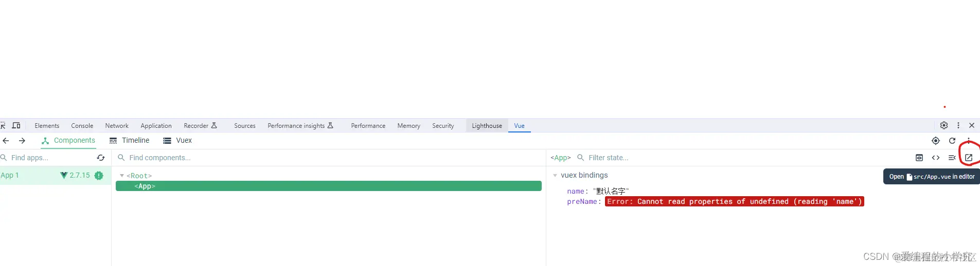Image resolution: width=980 pixels, height=266 pixels.
Task: Click the select component target icon
Action: coord(936,141)
